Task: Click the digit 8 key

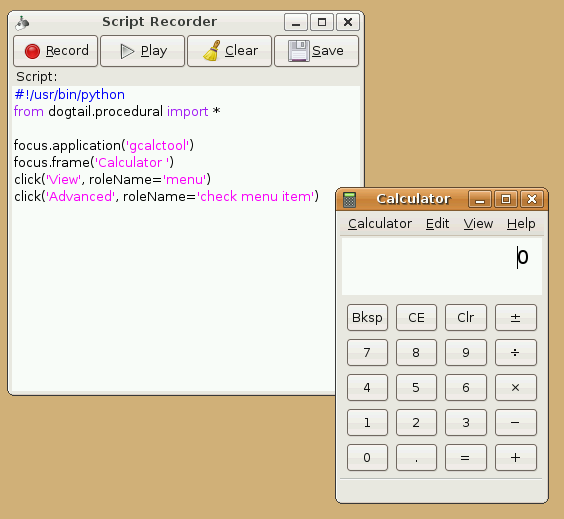Action: point(417,352)
